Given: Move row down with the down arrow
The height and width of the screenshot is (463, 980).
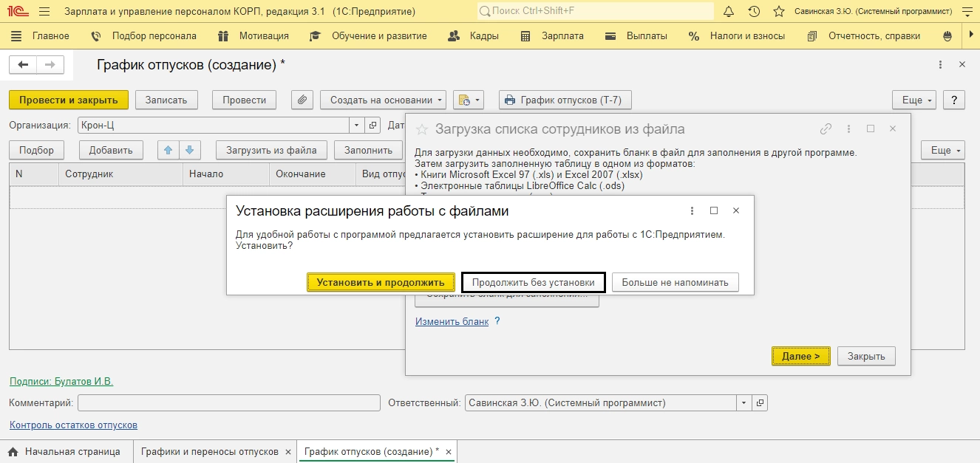Looking at the screenshot, I should [x=190, y=150].
